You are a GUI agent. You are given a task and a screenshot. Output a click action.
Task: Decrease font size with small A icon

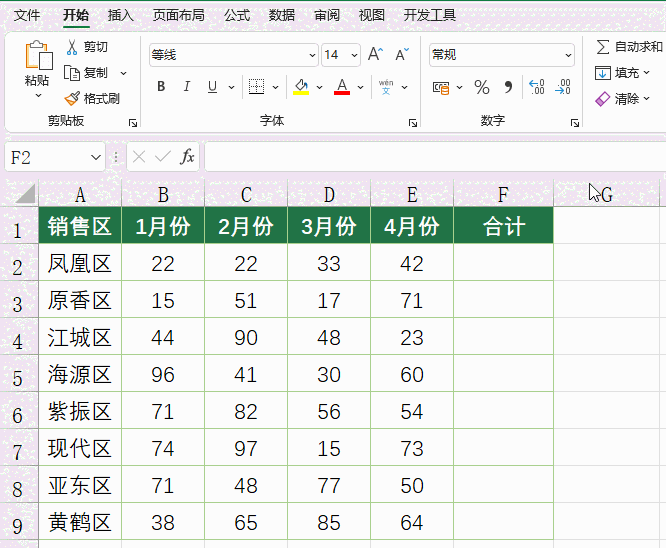[x=401, y=54]
